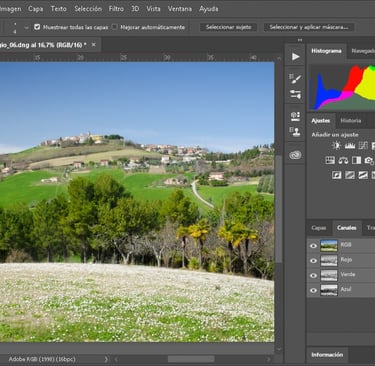Open the collapsed panel icon above Clone Source

(295, 116)
